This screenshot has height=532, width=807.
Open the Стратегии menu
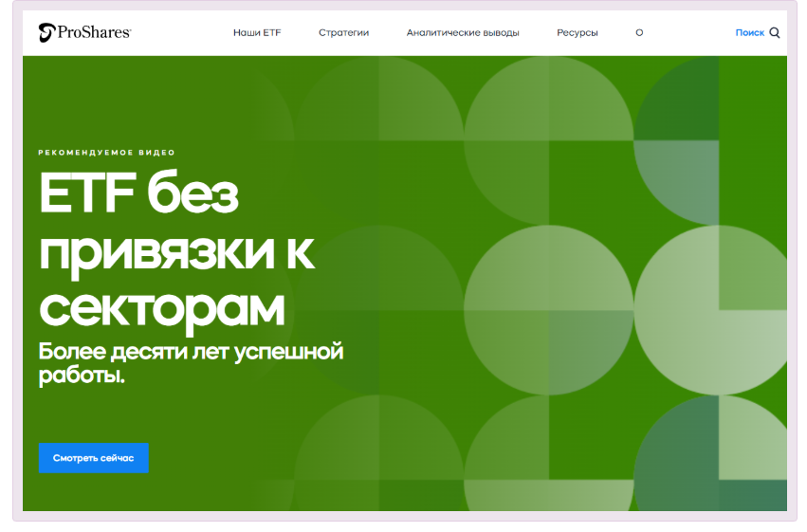(x=344, y=33)
